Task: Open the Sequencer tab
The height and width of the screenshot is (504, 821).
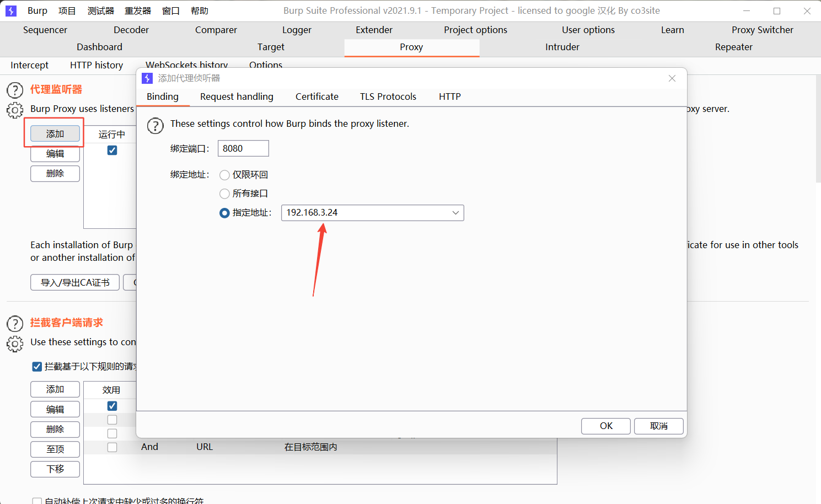Action: (45, 30)
